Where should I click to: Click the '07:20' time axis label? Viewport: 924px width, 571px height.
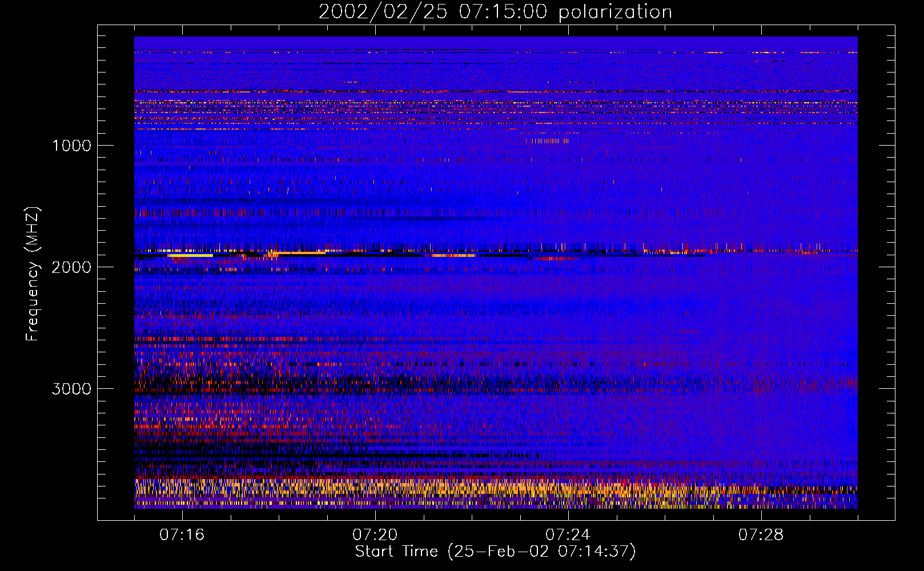pos(375,534)
